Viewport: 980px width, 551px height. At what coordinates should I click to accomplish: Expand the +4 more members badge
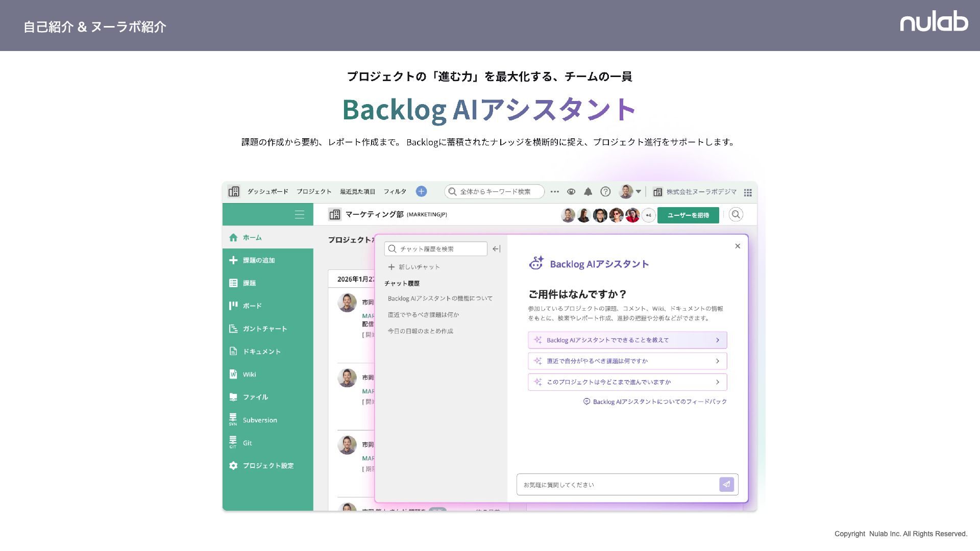pos(648,215)
